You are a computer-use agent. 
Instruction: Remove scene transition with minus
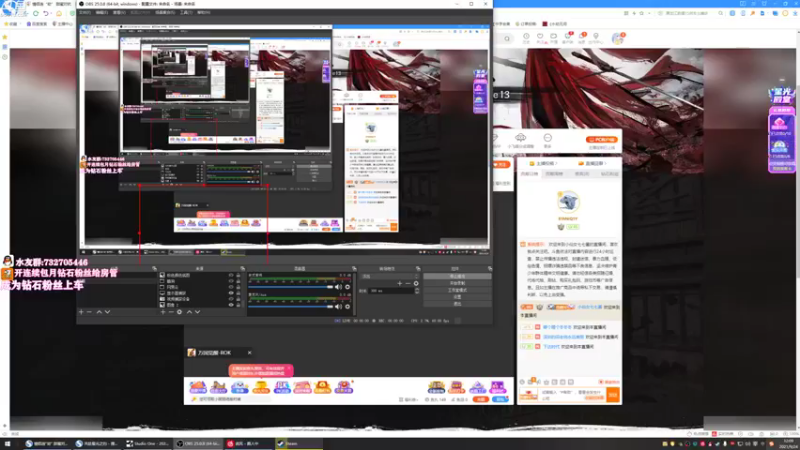408,283
